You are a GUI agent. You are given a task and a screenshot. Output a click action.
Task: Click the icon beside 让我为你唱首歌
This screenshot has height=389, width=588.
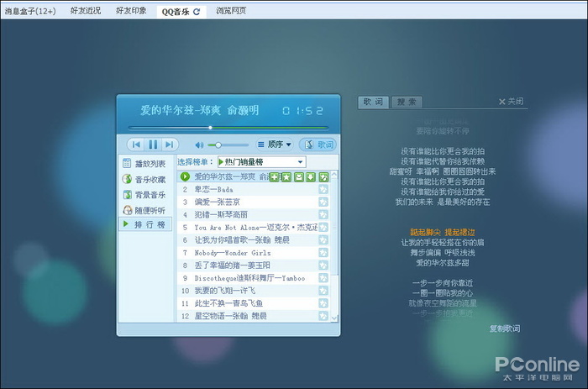323,240
